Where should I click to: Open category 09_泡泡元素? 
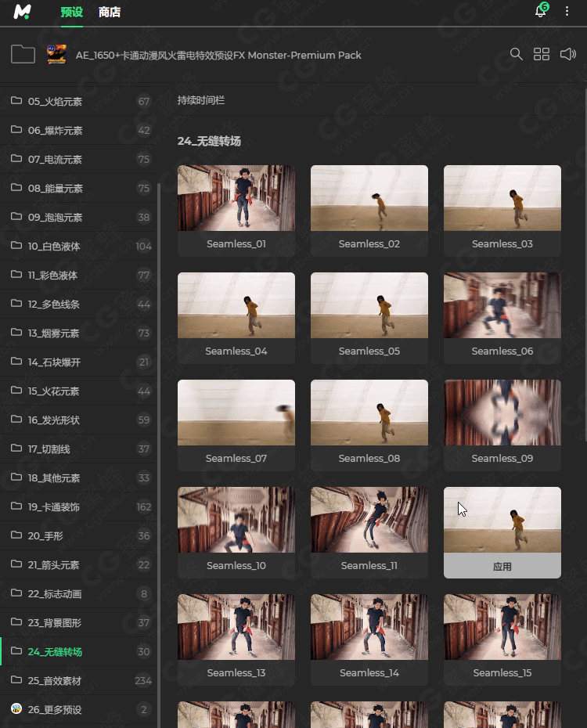[x=78, y=218]
